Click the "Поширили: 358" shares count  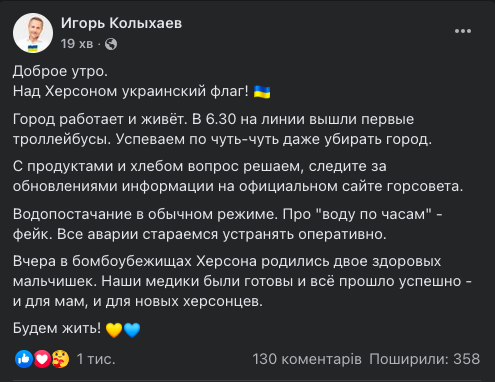[424, 359]
